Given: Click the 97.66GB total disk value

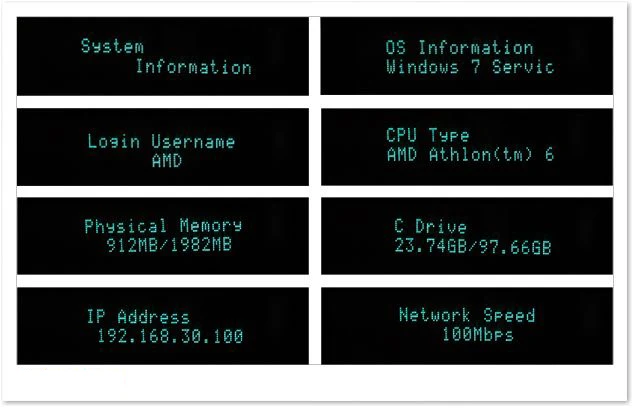Looking at the screenshot, I should click(516, 247).
